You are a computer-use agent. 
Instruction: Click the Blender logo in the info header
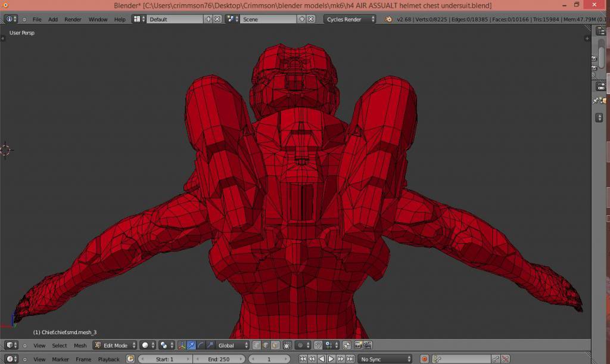point(388,19)
